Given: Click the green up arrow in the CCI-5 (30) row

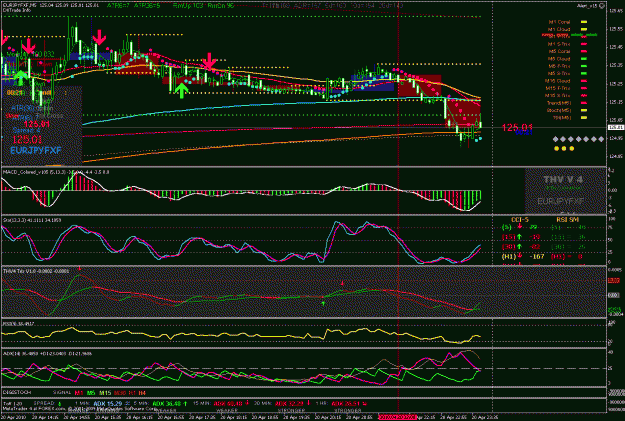Looking at the screenshot, I should 519,247.
